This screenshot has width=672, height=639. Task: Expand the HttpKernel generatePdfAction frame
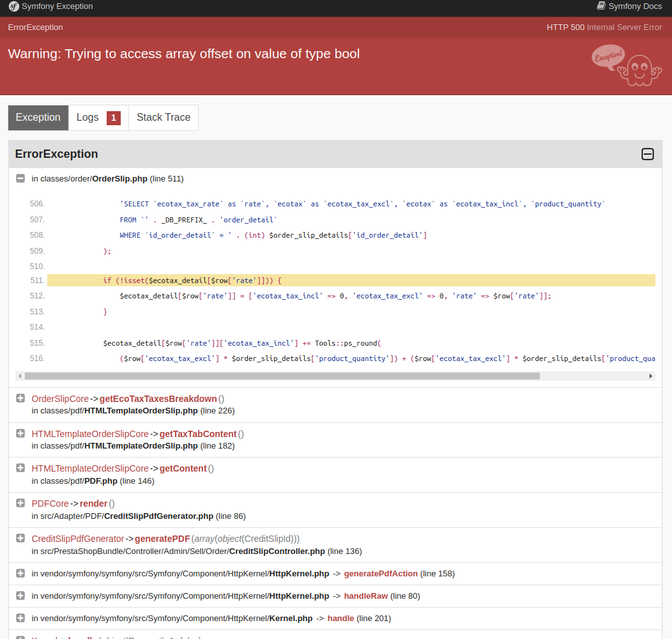[x=20, y=573]
